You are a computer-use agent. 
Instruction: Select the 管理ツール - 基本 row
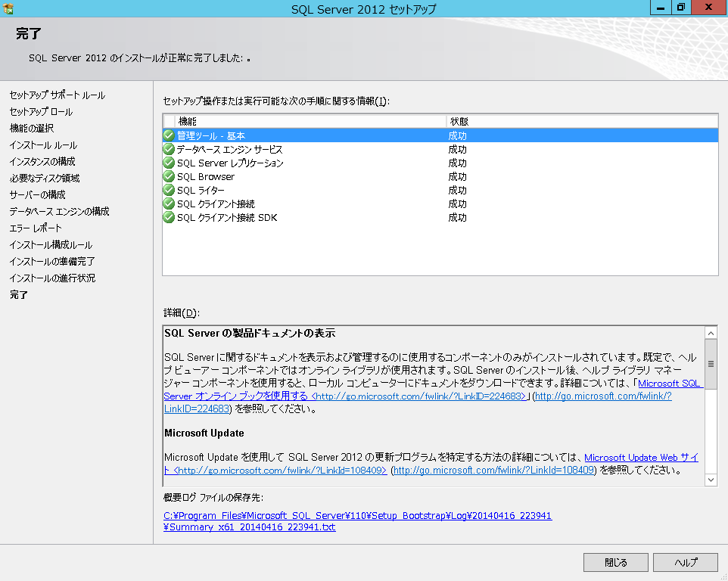[x=440, y=135]
